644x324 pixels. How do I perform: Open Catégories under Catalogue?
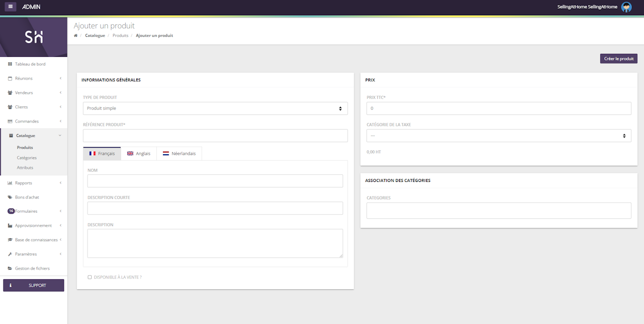pos(27,158)
